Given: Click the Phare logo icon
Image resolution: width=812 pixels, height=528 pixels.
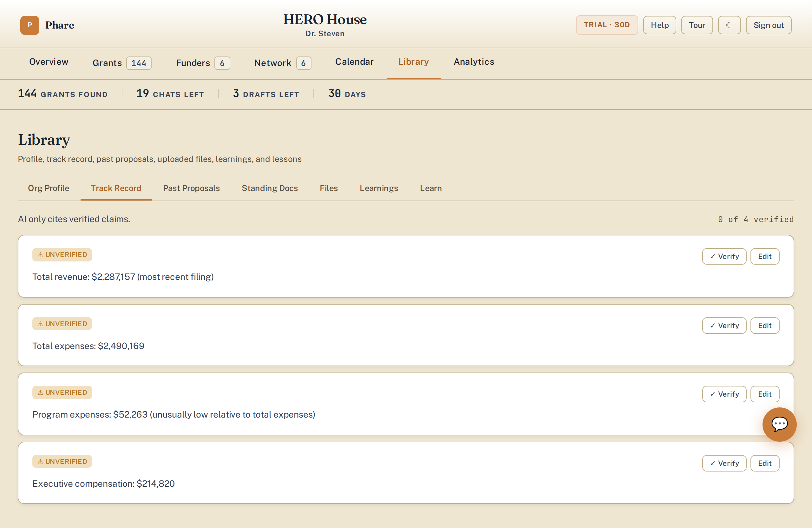Looking at the screenshot, I should [x=30, y=25].
